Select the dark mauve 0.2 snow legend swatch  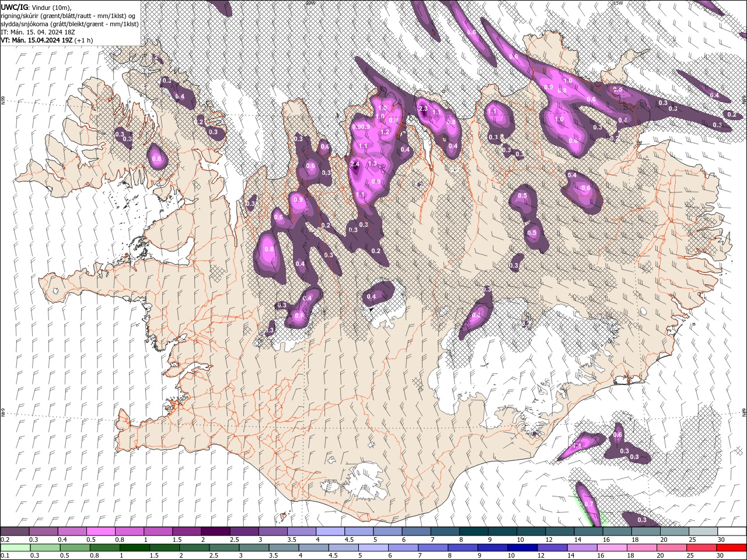tap(15, 531)
